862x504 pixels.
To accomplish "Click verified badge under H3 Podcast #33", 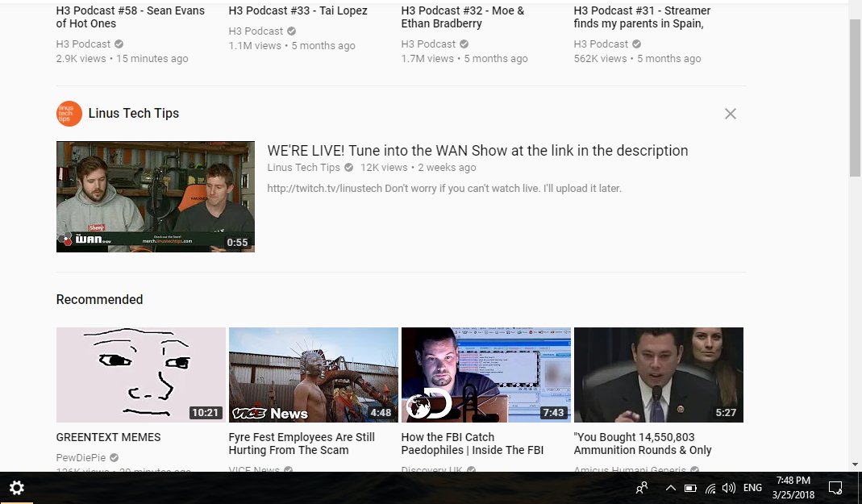I will click(291, 31).
